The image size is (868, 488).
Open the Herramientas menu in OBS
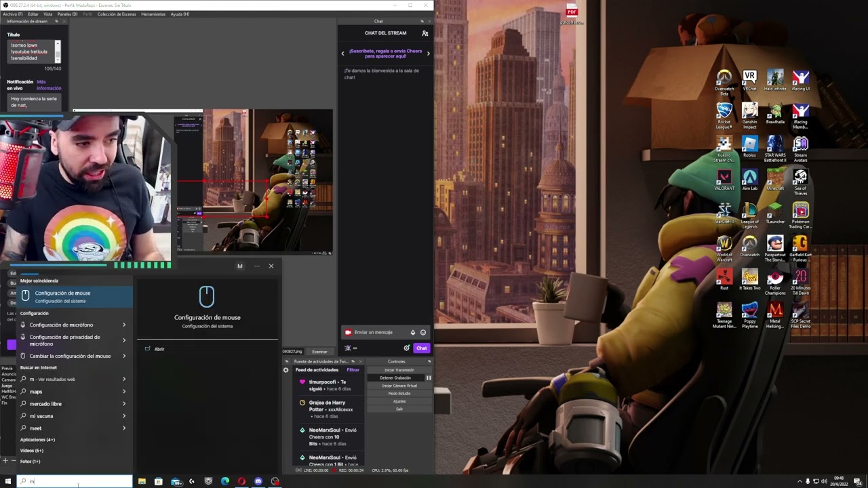pyautogui.click(x=153, y=14)
